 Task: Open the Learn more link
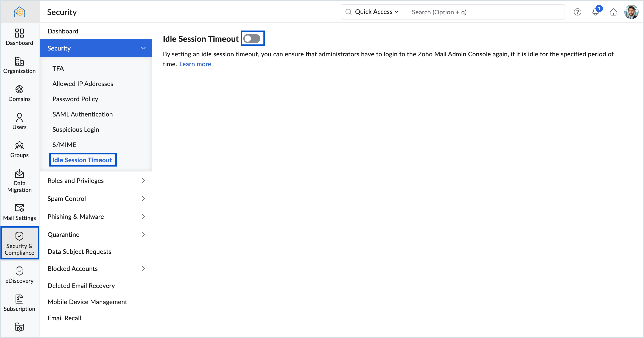195,64
